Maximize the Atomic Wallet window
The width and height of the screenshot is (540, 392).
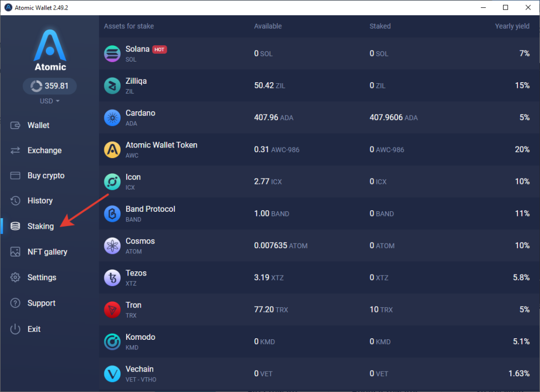click(x=505, y=7)
